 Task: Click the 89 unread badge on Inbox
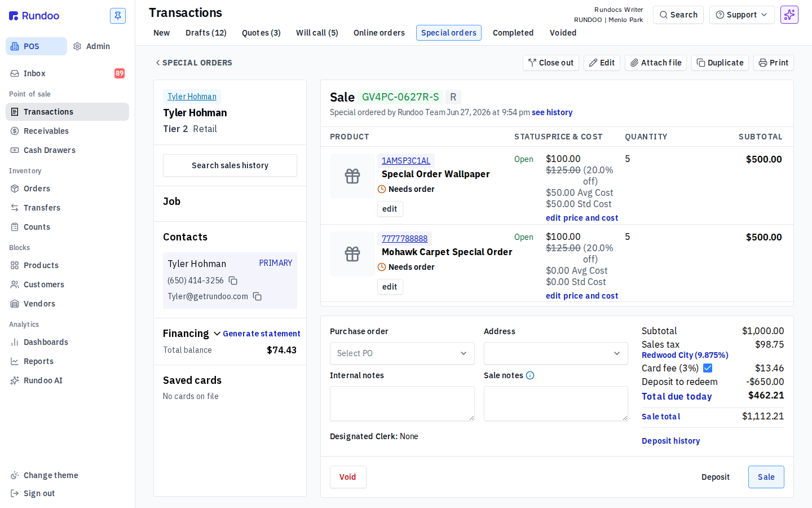[x=120, y=73]
